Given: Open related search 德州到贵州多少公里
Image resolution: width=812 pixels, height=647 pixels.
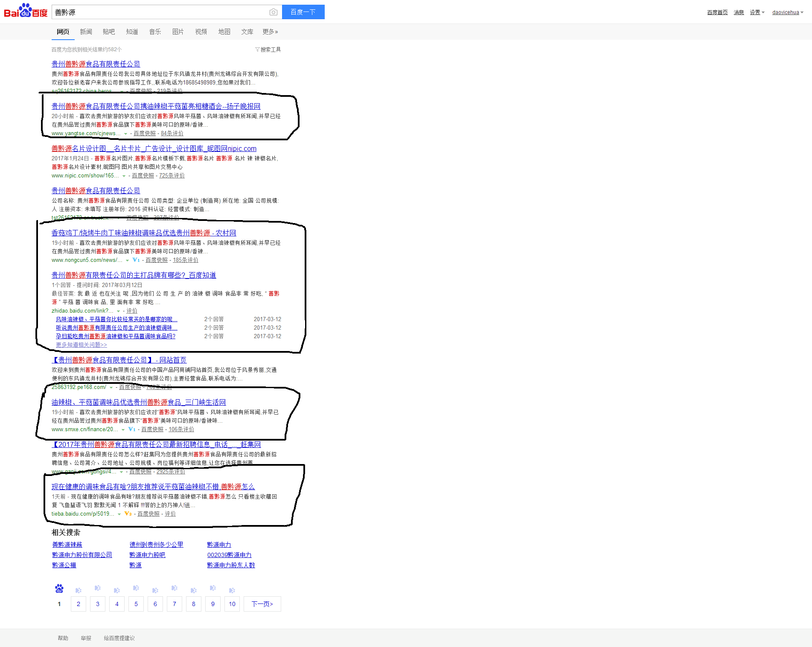Looking at the screenshot, I should [157, 545].
